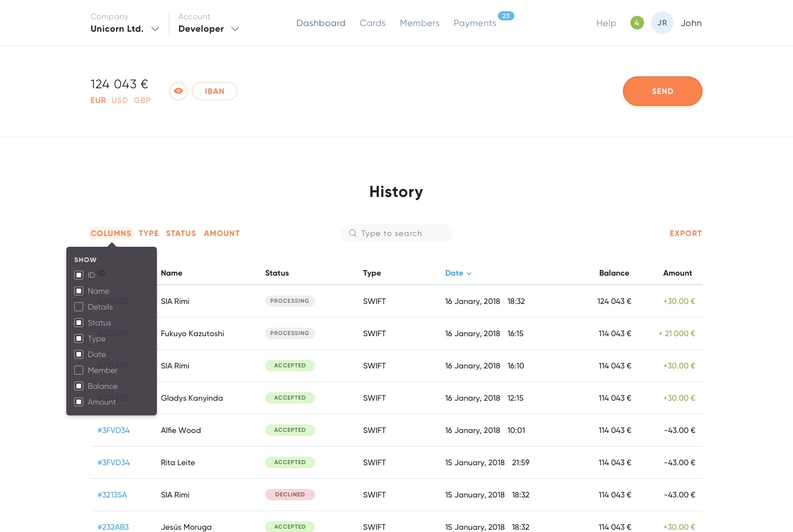Switch balance currency to EUR
Image resolution: width=793 pixels, height=532 pixels.
98,100
